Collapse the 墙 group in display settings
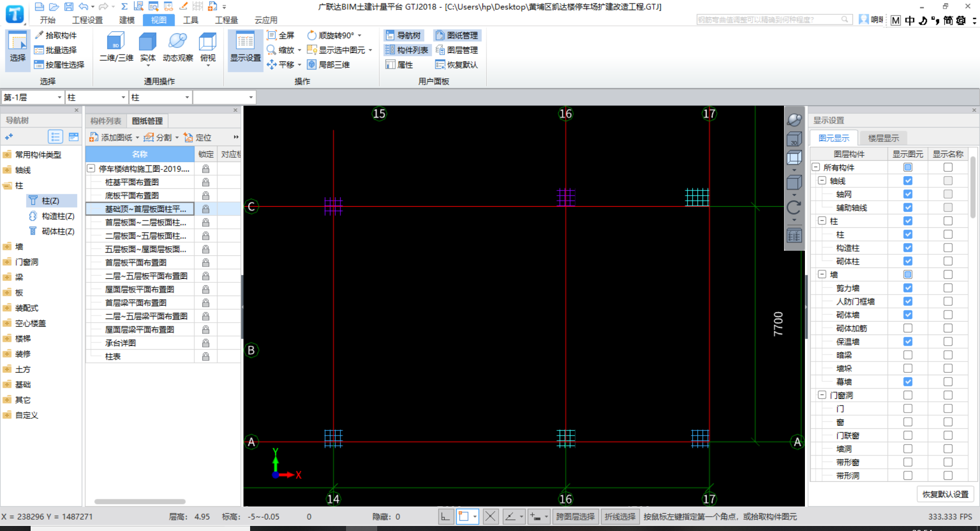The height and width of the screenshot is (531, 980). (822, 274)
